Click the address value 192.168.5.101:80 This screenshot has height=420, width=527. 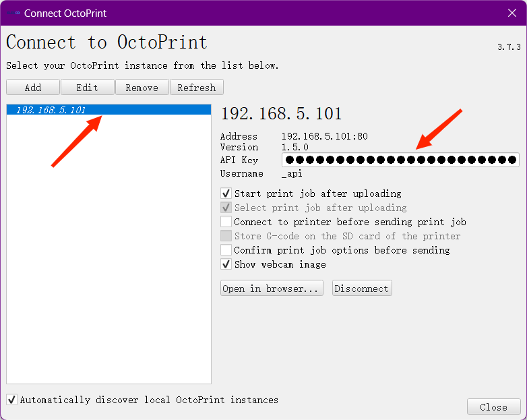(x=324, y=136)
